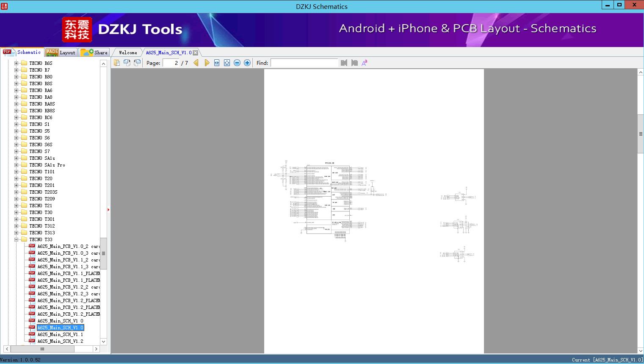644x364 pixels.
Task: Click the fit width icon
Action: pyautogui.click(x=217, y=63)
